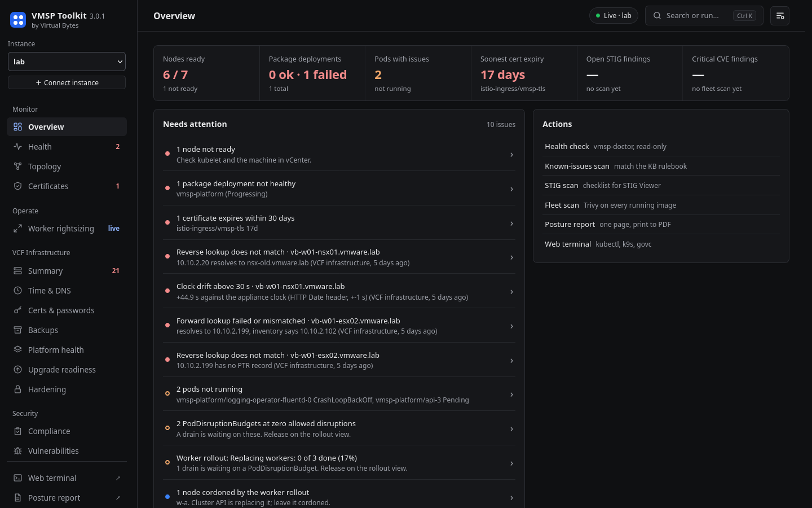
Task: Open the Instance dropdown showing lab
Action: pos(67,62)
